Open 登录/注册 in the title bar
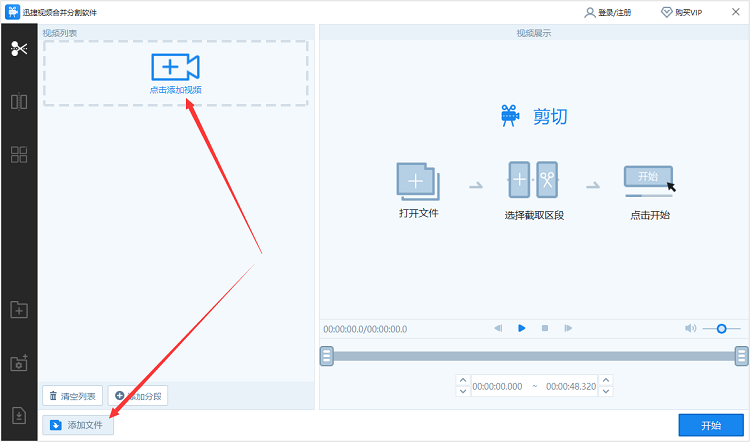This screenshot has width=750, height=442. click(607, 12)
